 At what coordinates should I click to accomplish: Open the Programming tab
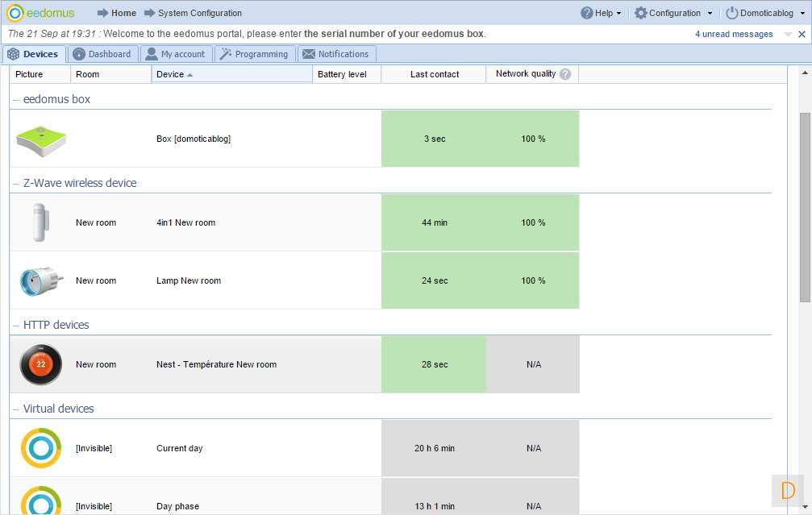coord(254,54)
